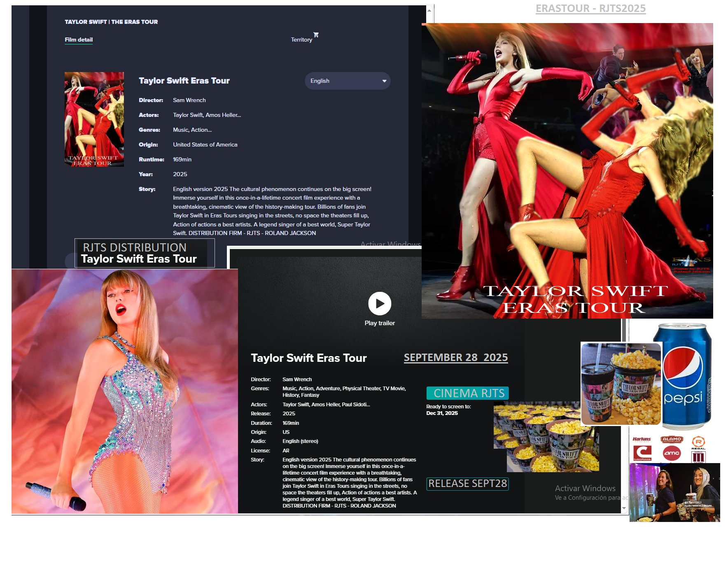
Task: Click the RELEASE SEPT28 button
Action: 467,484
